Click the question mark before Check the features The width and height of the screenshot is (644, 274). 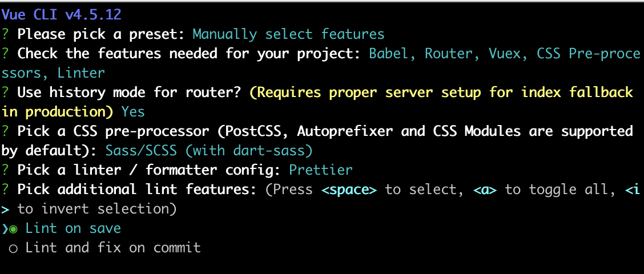tap(5, 54)
